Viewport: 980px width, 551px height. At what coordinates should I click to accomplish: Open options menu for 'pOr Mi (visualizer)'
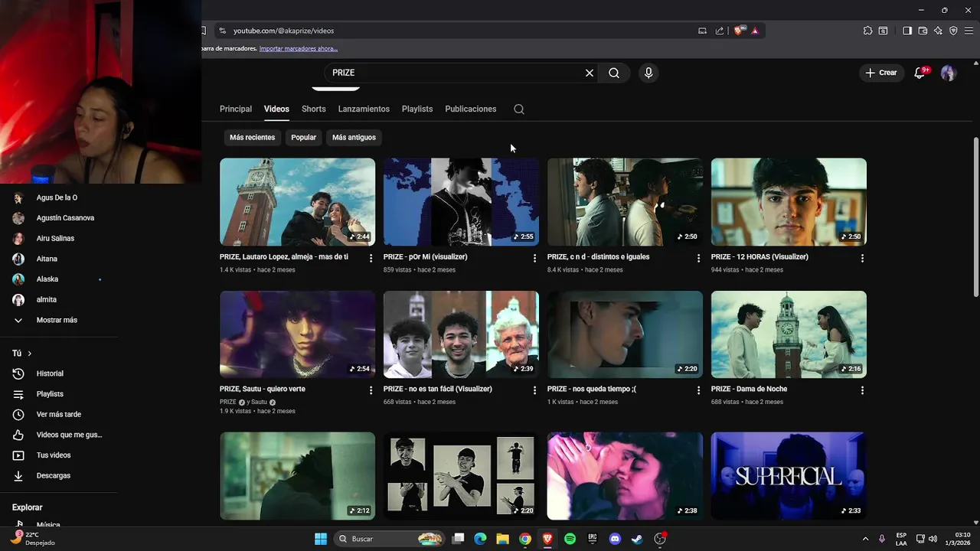[535, 258]
